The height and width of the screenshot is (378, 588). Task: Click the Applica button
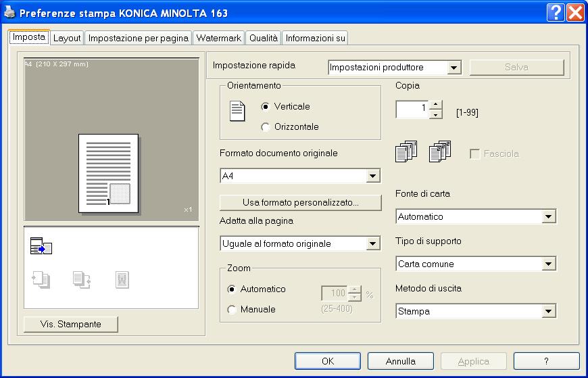(x=474, y=361)
